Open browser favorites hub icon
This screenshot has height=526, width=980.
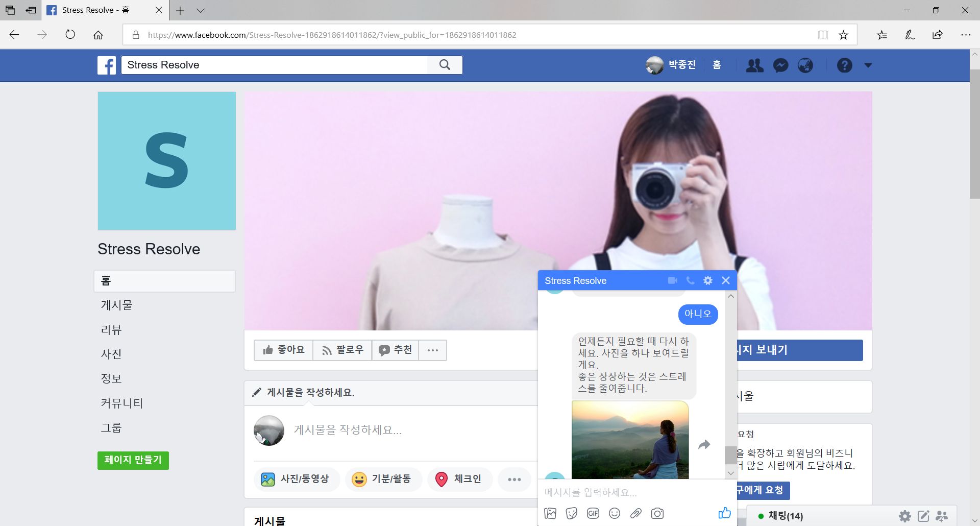[x=882, y=35]
